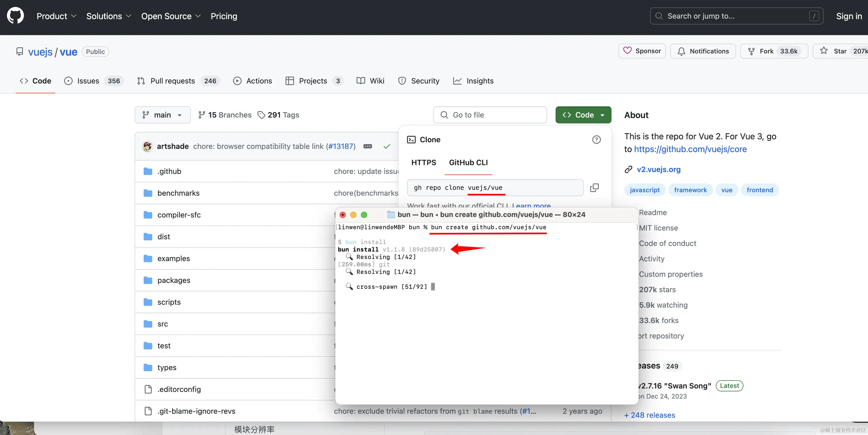Visit the v2.vuejs.org website link

tap(658, 169)
